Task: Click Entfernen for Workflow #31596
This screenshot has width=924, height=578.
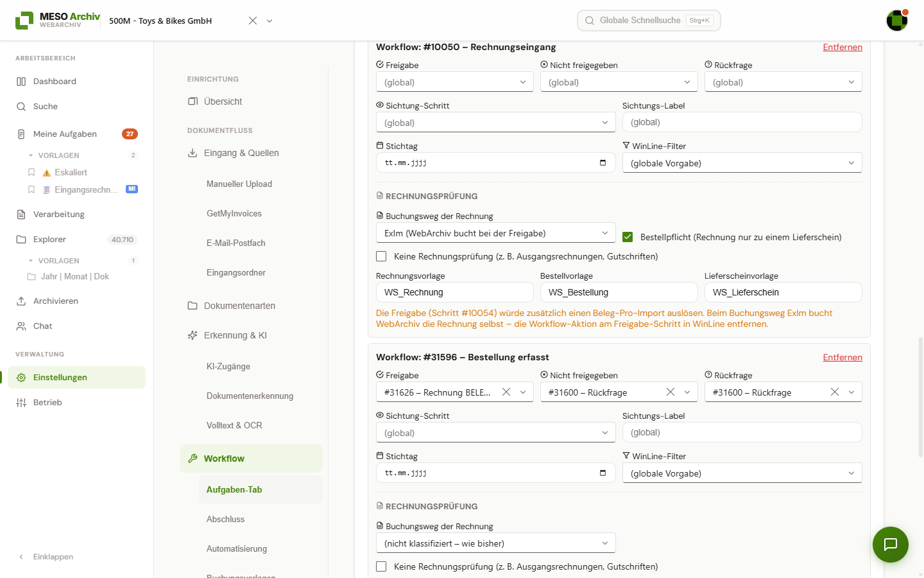Action: (843, 357)
